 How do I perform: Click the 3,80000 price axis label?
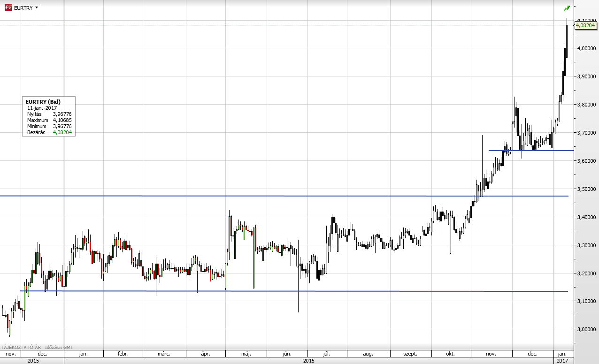(586, 104)
